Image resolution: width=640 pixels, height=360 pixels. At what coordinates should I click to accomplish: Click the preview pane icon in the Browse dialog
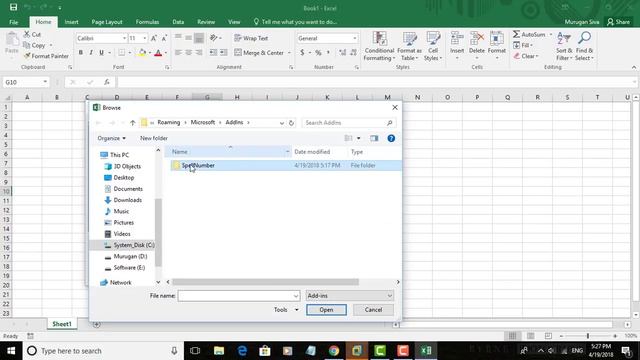[x=374, y=138]
